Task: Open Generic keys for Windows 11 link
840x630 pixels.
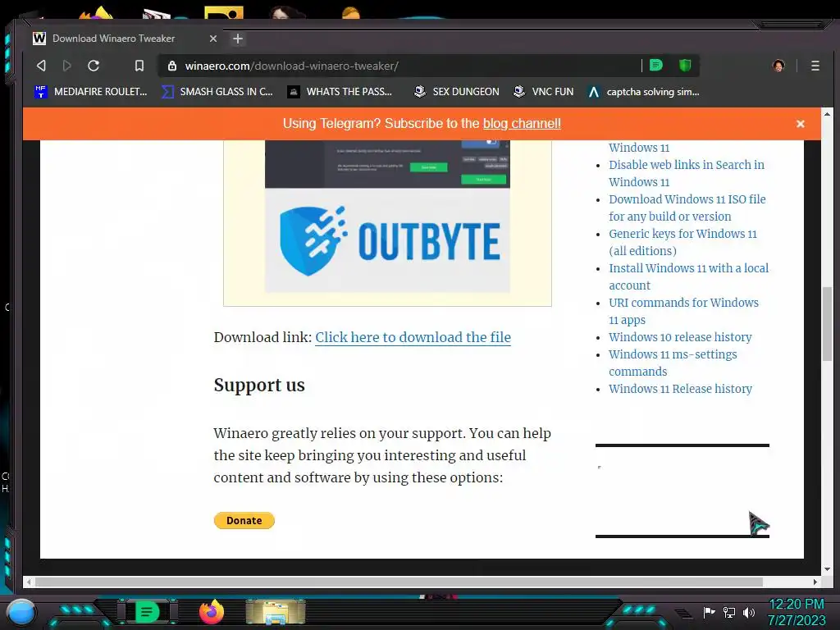Action: point(682,242)
